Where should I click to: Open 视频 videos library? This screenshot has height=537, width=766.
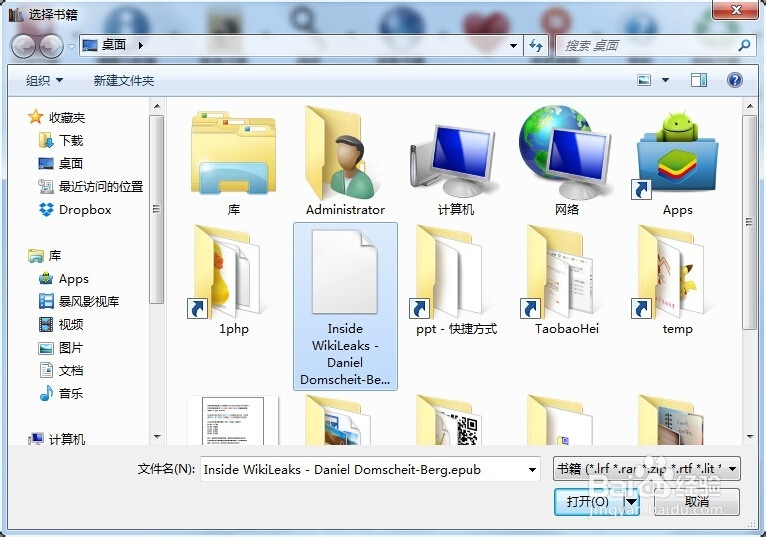(61, 324)
